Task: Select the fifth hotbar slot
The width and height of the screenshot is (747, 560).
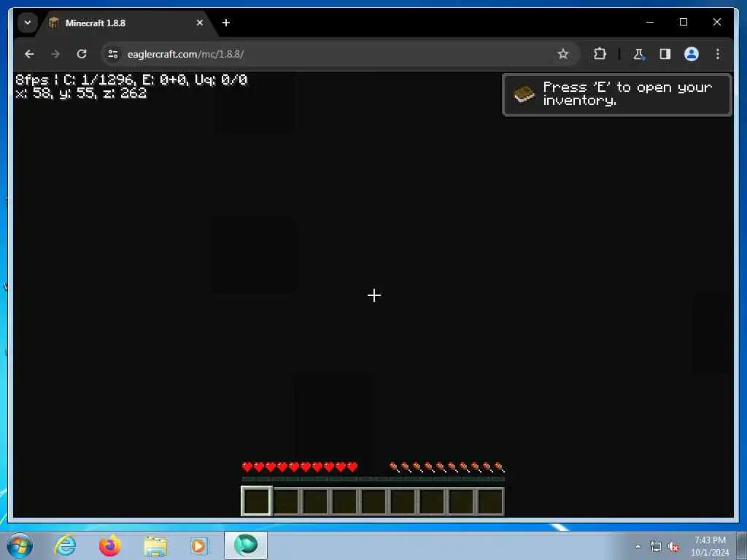Action: pyautogui.click(x=373, y=501)
